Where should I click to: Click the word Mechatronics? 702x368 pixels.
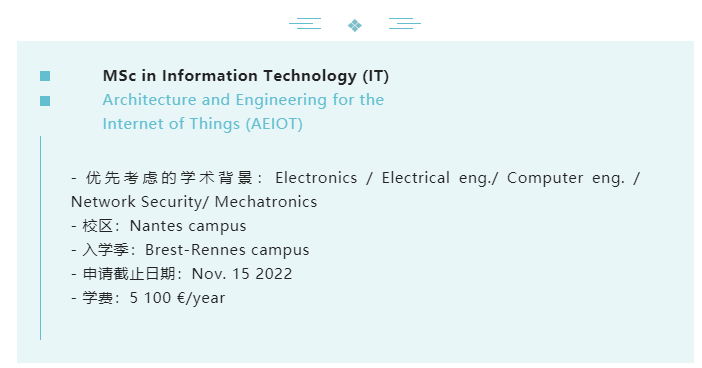[x=266, y=202]
